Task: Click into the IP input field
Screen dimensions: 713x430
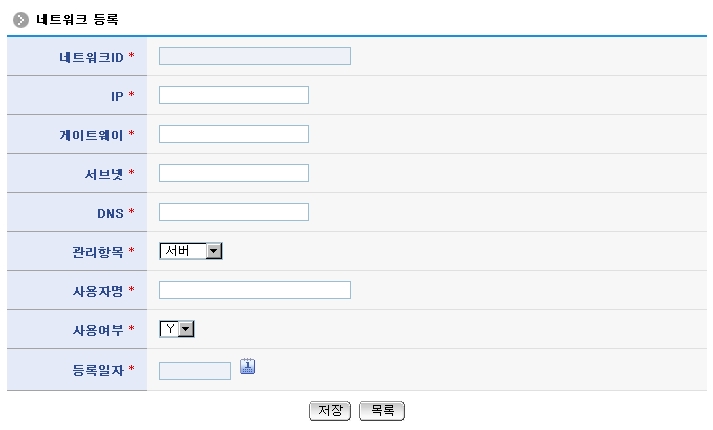Action: [234, 95]
